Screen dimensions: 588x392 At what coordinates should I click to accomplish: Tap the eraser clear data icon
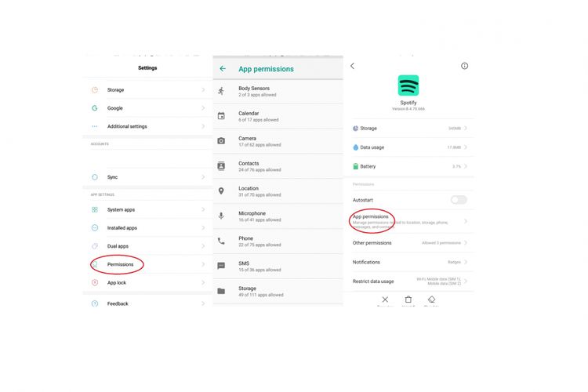pyautogui.click(x=431, y=299)
